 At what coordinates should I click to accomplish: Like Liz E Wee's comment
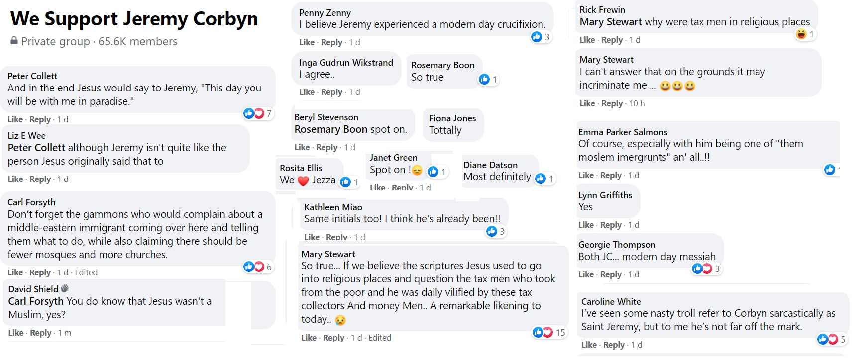[x=15, y=179]
